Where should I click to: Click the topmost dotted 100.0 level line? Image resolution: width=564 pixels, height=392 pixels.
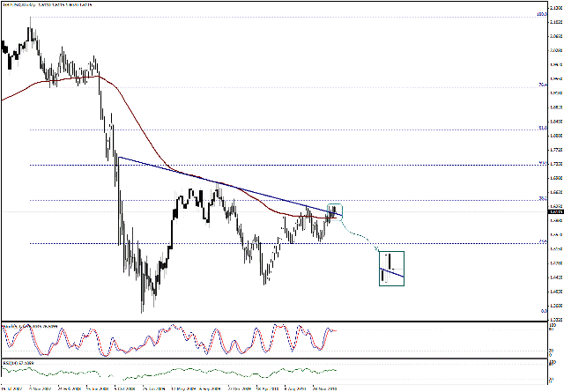coord(264,15)
